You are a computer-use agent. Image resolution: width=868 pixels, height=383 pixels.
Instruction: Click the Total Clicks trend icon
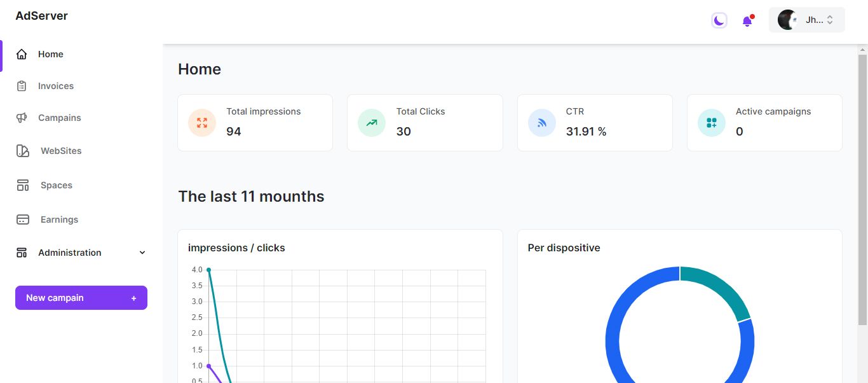coord(372,123)
